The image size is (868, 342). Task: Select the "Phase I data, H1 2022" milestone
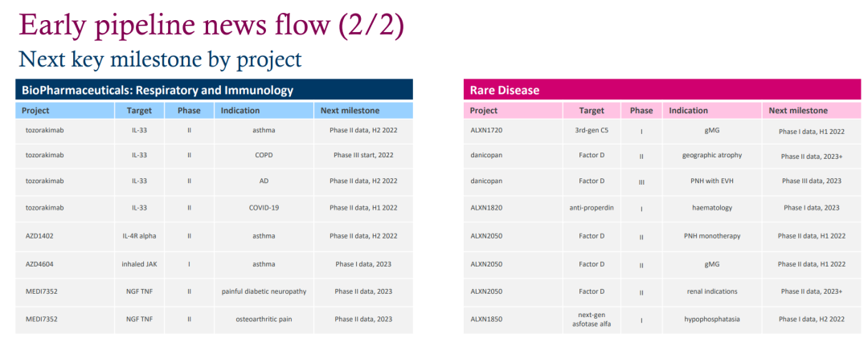812,132
